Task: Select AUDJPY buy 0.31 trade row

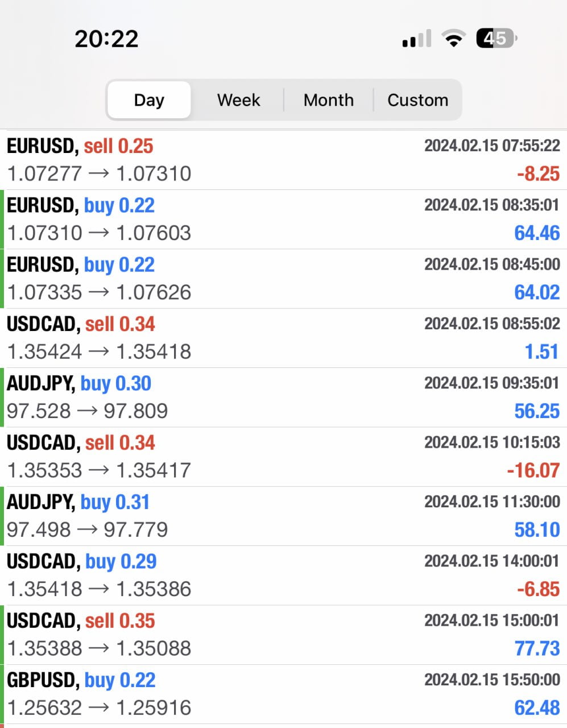Action: 283,516
